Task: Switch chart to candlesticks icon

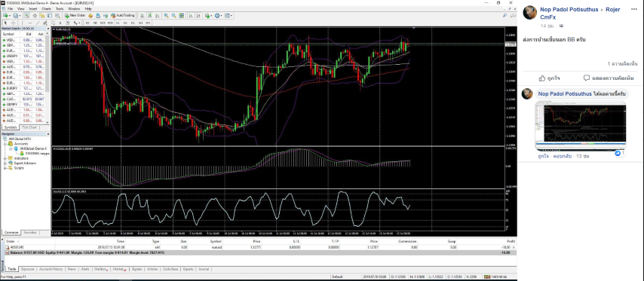Action: click(150, 16)
